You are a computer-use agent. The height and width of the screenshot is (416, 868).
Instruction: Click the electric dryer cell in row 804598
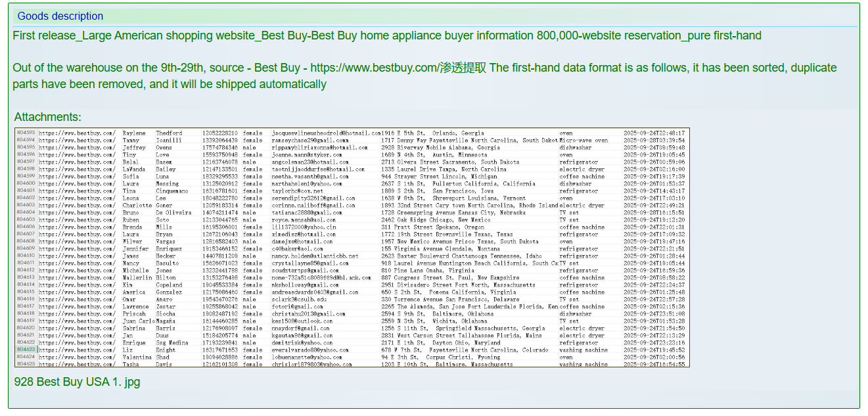(582, 169)
